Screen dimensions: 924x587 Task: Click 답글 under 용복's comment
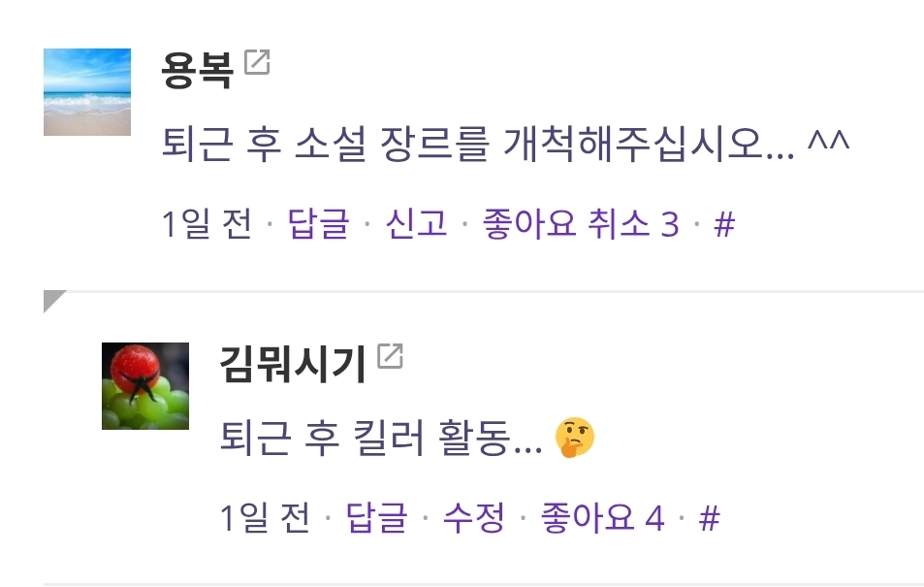(x=318, y=224)
